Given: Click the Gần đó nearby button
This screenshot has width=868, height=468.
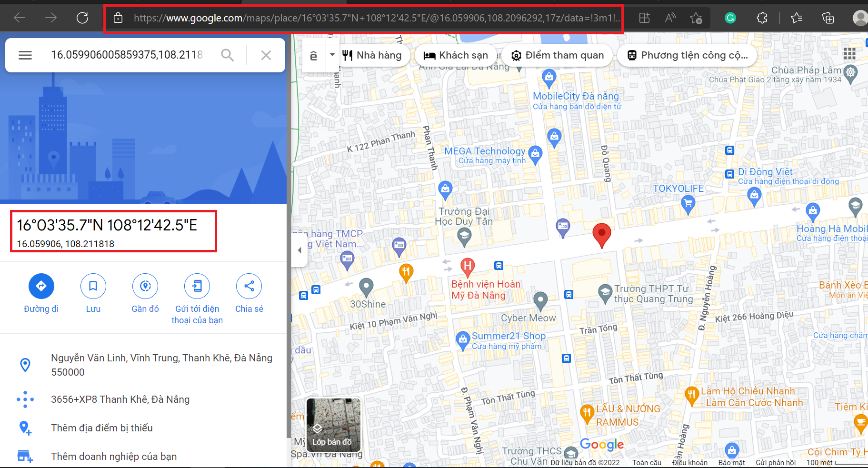Looking at the screenshot, I should 145,293.
